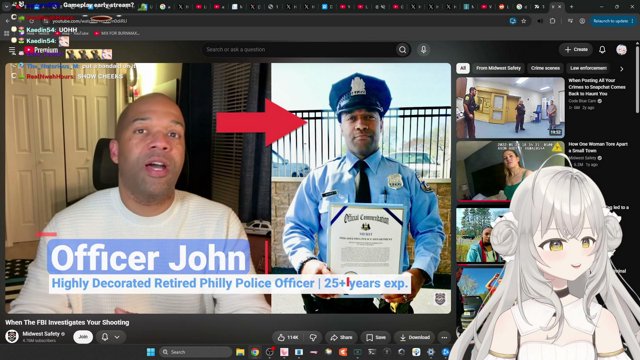Open Google Chrome from taskbar

click(x=255, y=352)
